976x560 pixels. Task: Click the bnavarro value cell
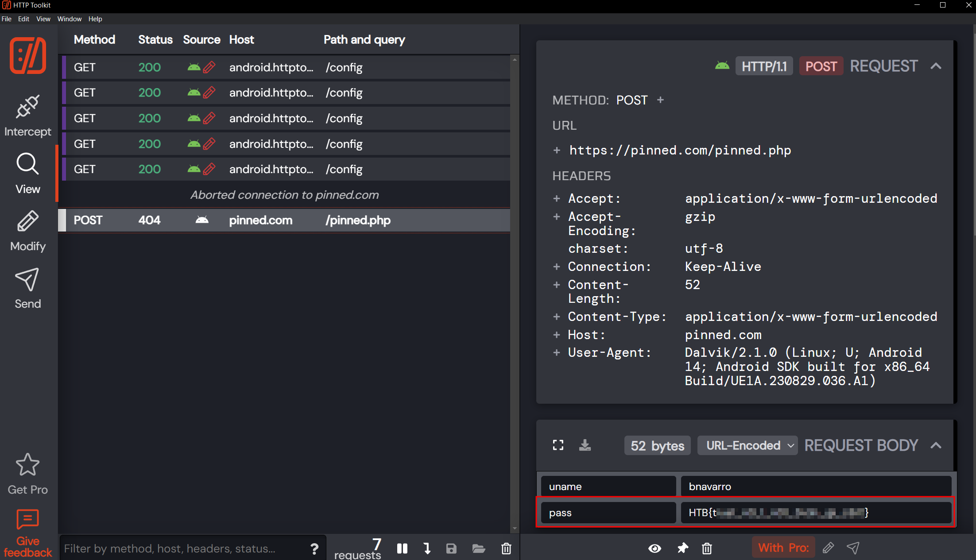click(x=816, y=487)
